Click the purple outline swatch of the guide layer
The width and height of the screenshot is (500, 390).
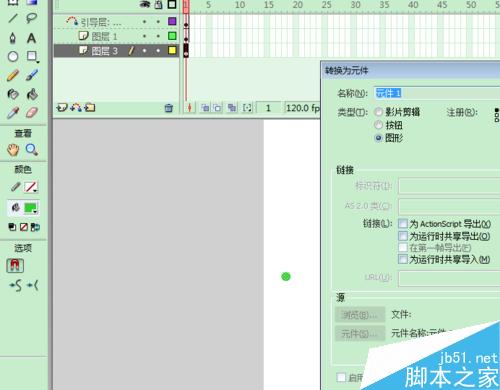[172, 21]
